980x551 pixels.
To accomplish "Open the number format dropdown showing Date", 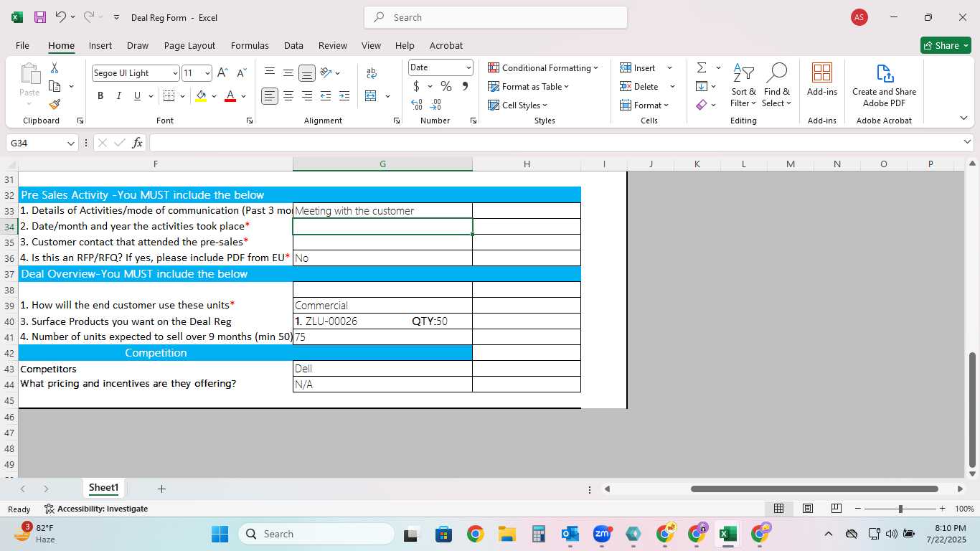I will click(x=468, y=68).
